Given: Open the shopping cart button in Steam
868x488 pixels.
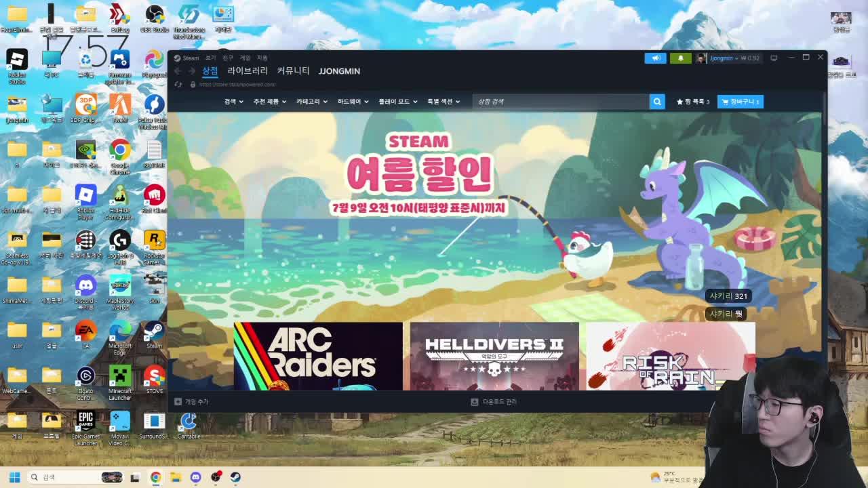Looking at the screenshot, I should pos(741,101).
